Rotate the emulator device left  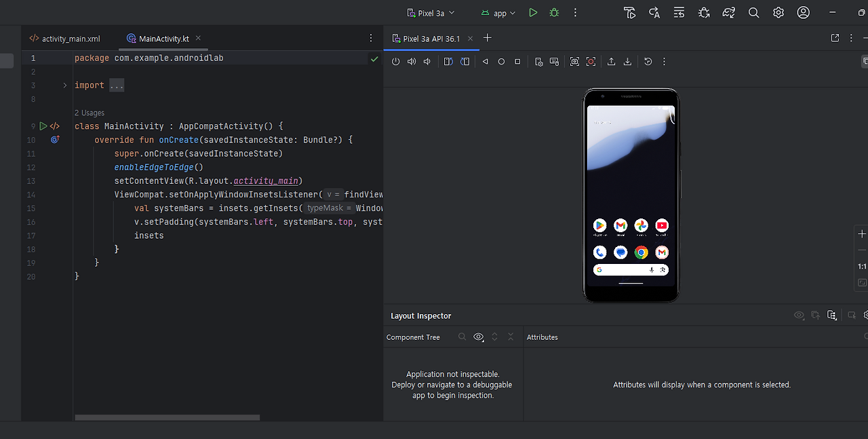448,62
